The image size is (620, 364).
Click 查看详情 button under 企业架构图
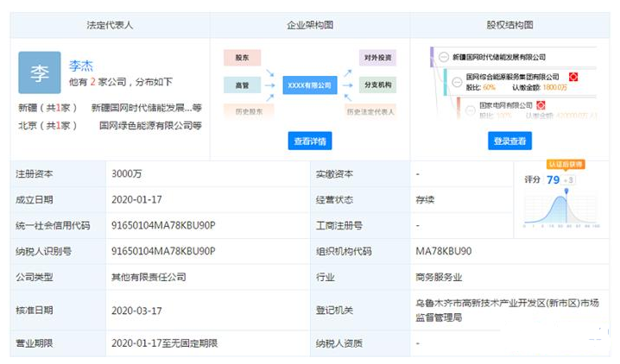click(x=310, y=141)
